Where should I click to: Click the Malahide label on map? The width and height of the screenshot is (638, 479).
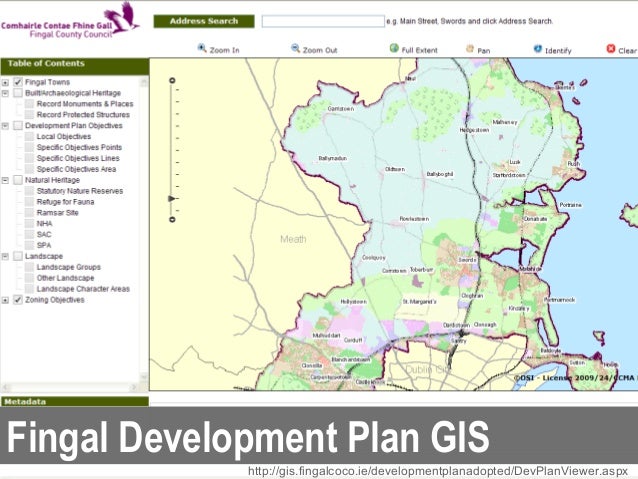[x=530, y=269]
